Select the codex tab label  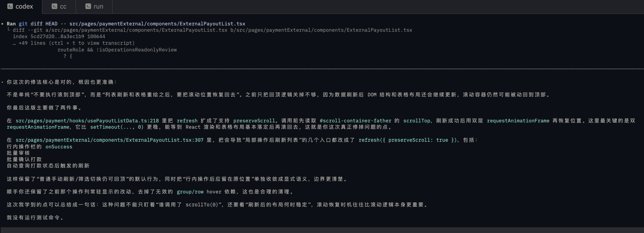tap(24, 6)
